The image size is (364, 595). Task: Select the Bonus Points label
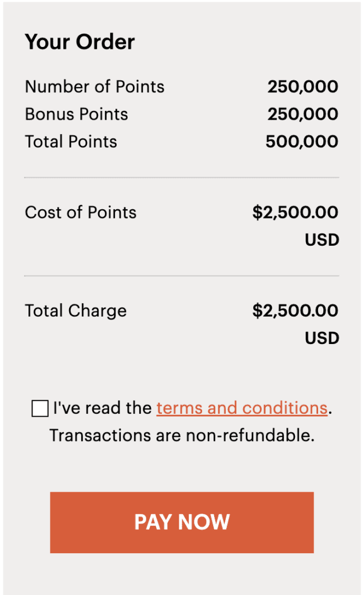[77, 114]
